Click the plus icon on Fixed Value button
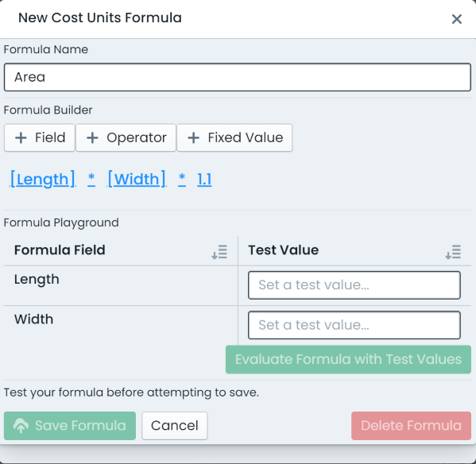 coord(193,137)
